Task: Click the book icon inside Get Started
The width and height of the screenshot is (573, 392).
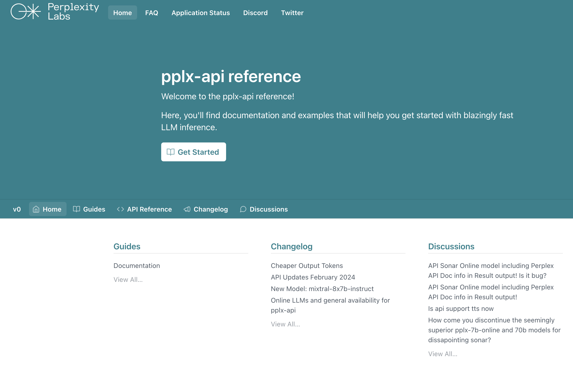Action: pos(171,152)
